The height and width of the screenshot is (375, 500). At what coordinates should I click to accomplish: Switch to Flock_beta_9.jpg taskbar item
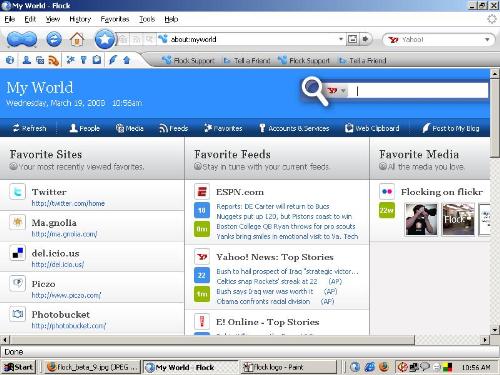pos(92,367)
